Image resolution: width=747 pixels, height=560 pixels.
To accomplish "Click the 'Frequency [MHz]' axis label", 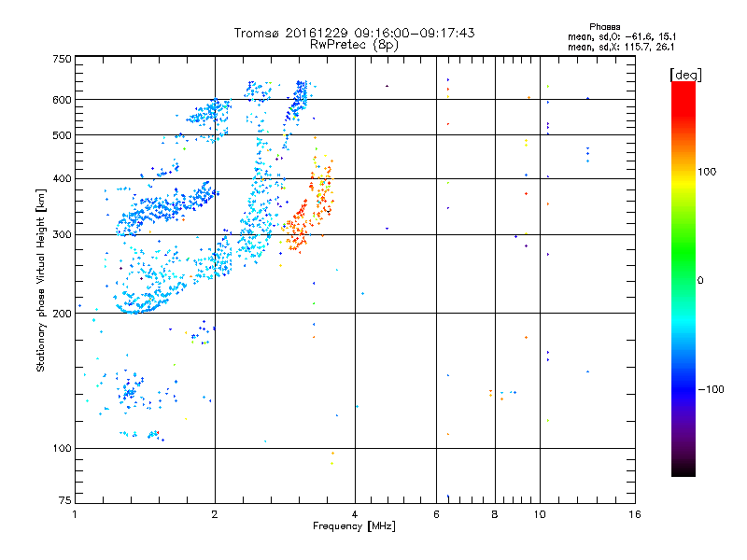I will click(354, 526).
